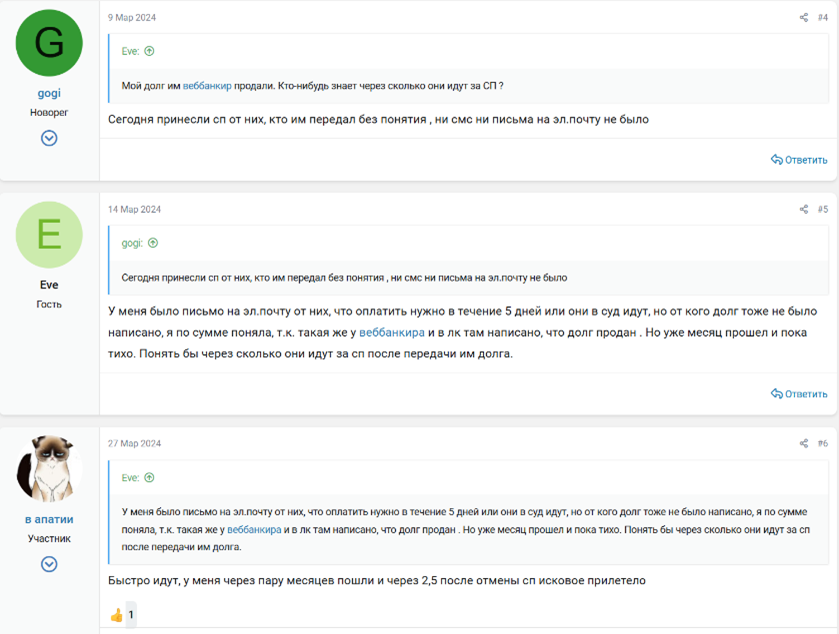
Task: Click Eve's light green E avatar
Action: pyautogui.click(x=49, y=235)
